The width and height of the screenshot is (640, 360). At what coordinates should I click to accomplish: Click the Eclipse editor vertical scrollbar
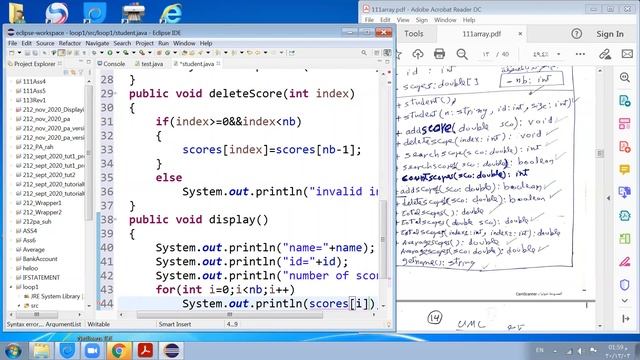point(383,239)
